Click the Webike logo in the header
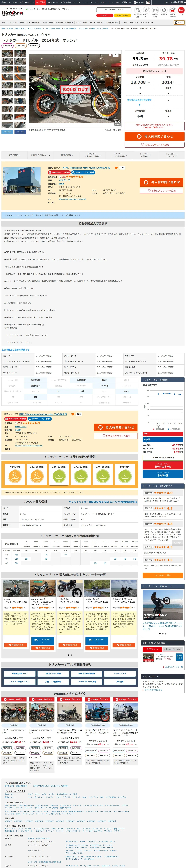 pos(12,13)
